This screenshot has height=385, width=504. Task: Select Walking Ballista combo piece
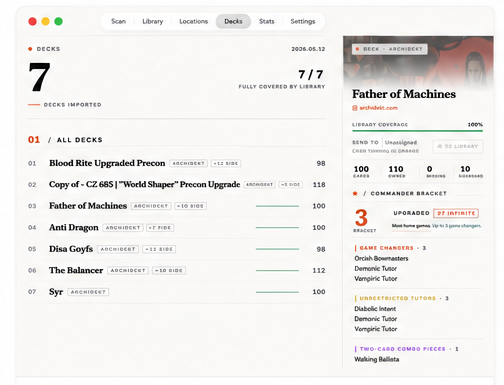tap(377, 359)
